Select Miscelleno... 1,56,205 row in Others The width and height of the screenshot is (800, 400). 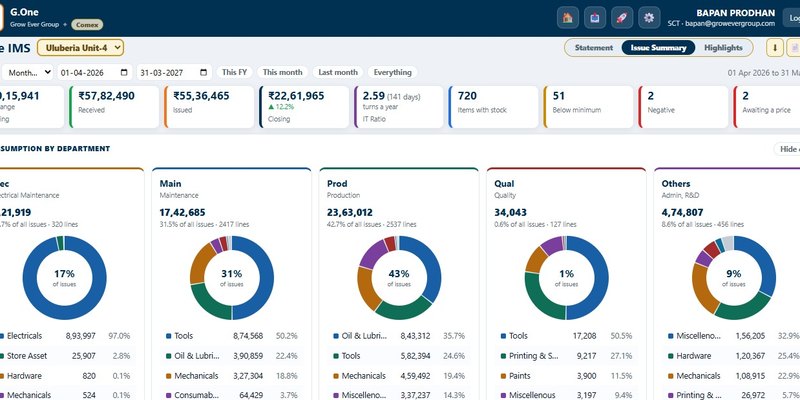(732, 336)
